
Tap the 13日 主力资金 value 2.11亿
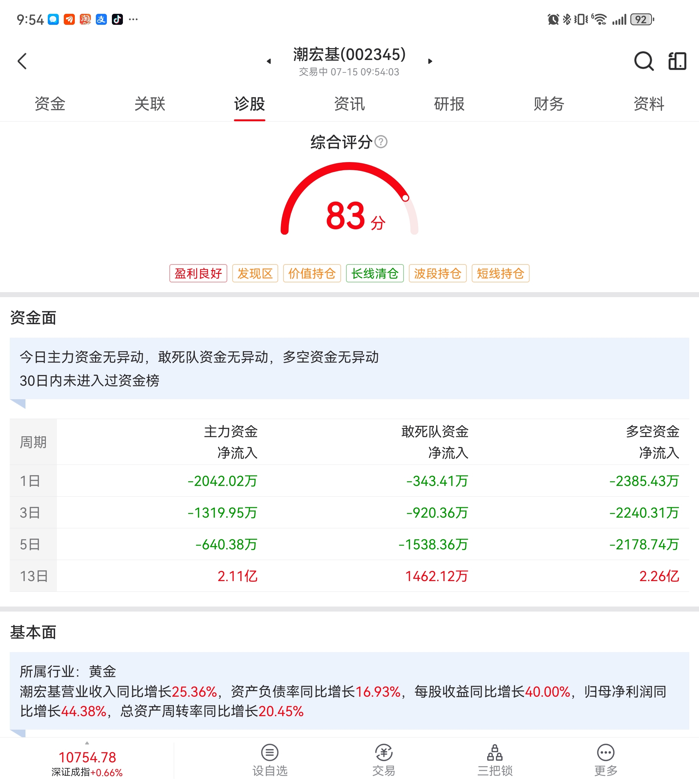pos(237,576)
